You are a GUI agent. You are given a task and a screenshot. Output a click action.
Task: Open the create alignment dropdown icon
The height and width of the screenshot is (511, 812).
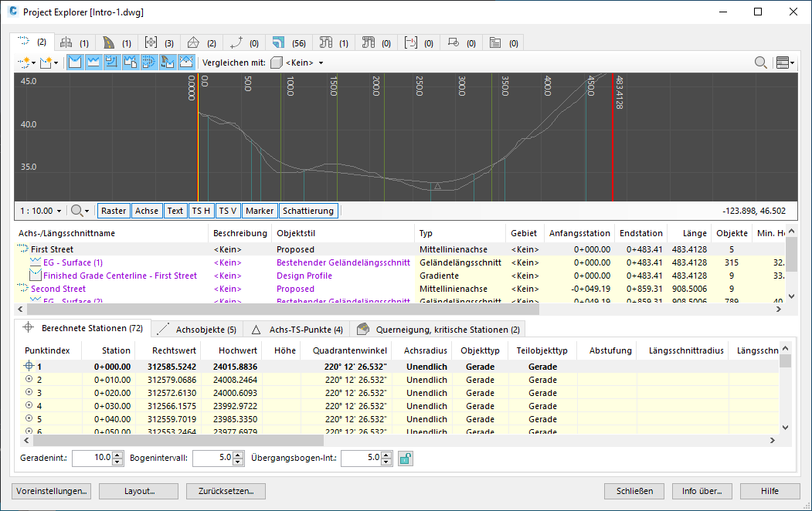pyautogui.click(x=26, y=63)
